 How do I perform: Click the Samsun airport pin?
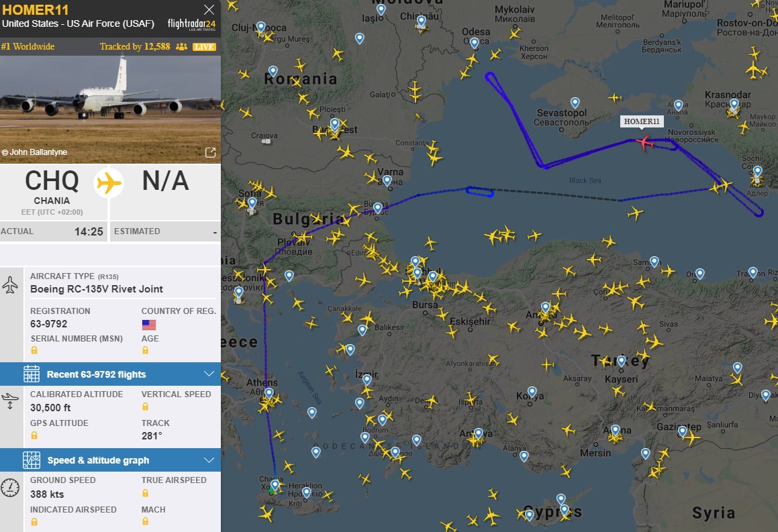pos(654,261)
